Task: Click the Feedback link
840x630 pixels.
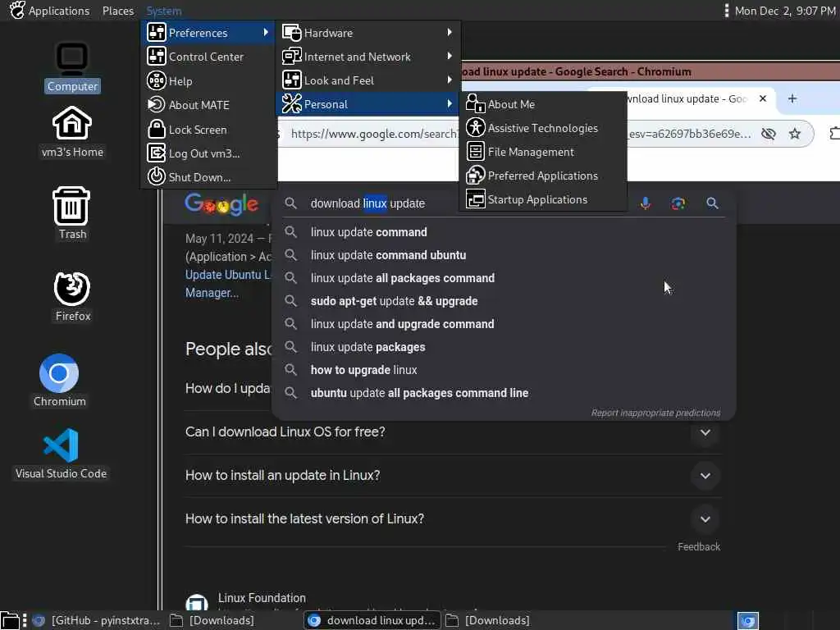Action: [699, 546]
